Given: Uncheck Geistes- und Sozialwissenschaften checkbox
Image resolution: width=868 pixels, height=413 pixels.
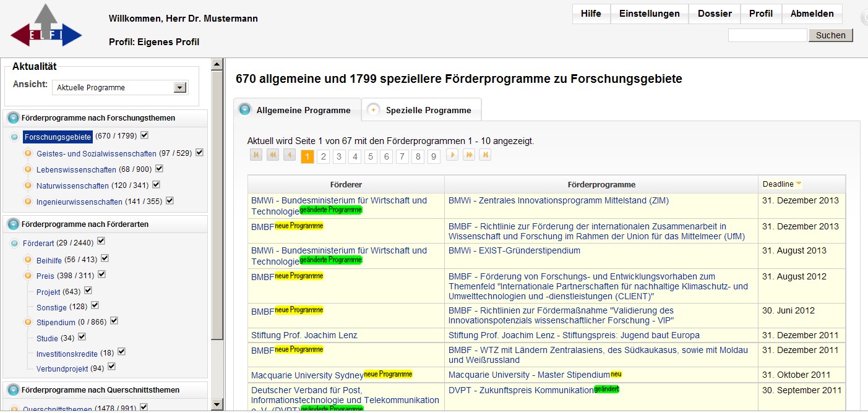Looking at the screenshot, I should (x=199, y=153).
